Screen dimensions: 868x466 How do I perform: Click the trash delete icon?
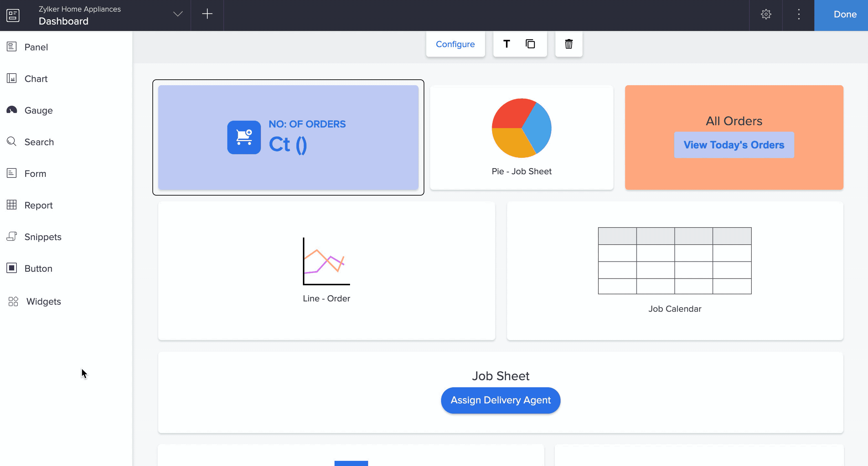coord(568,44)
